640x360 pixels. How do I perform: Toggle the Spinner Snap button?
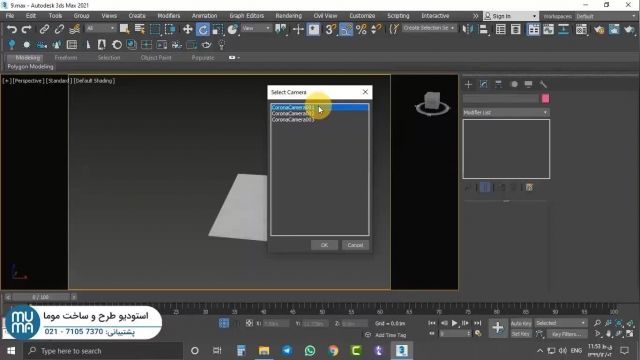(376, 29)
